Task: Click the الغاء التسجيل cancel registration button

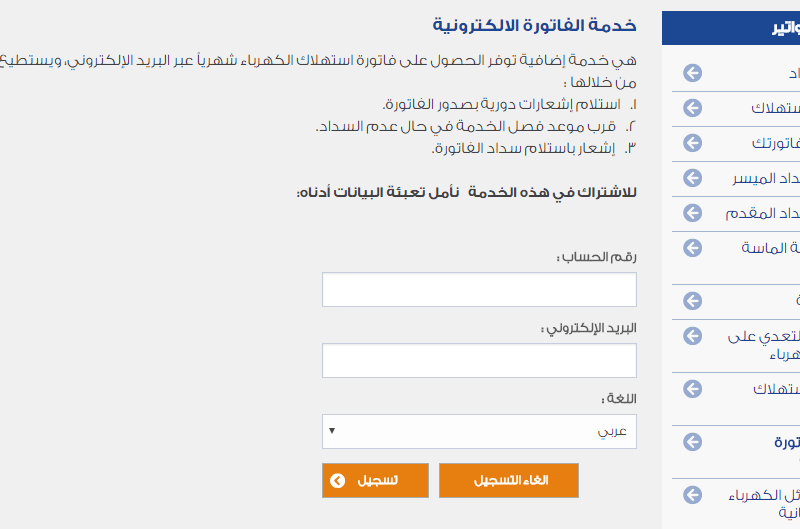Action: click(509, 481)
